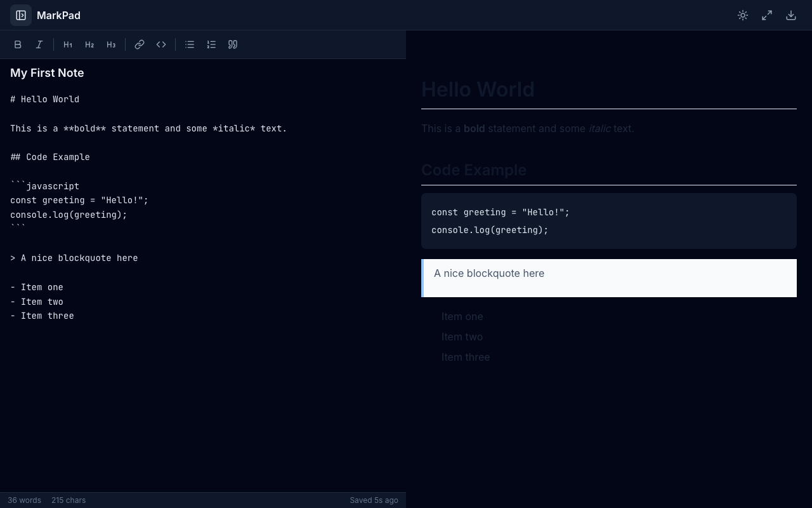Toggle bold formatting in the toolbar
Screen dimensions: 812x508
pyautogui.click(x=18, y=44)
